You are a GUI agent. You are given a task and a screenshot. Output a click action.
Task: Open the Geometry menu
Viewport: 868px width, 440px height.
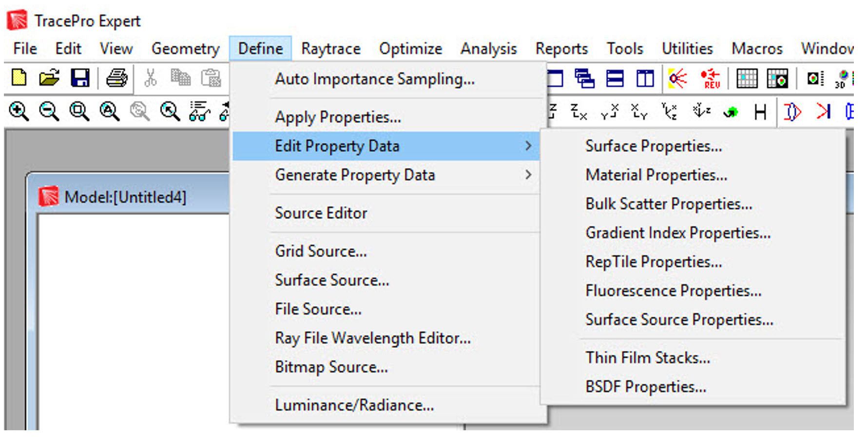tap(186, 48)
